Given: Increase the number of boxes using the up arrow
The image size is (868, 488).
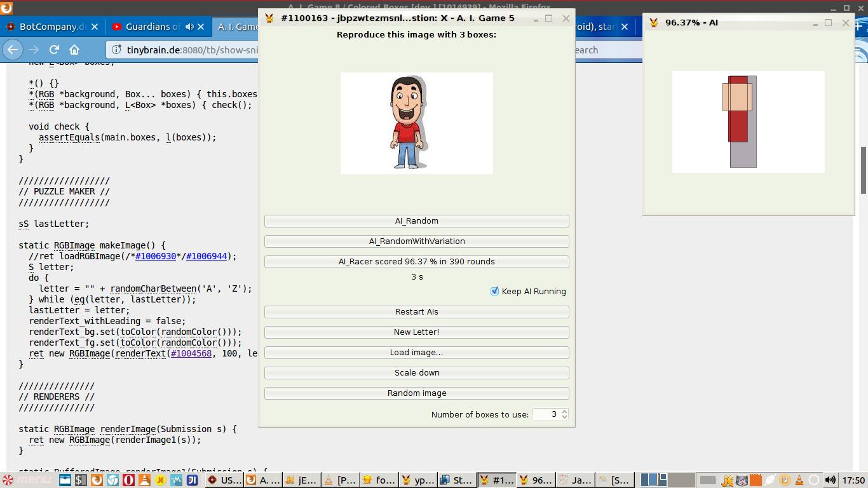Looking at the screenshot, I should coord(564,411).
